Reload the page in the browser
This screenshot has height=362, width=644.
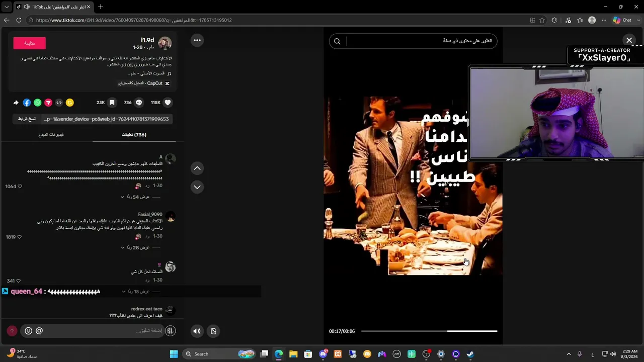(19, 20)
